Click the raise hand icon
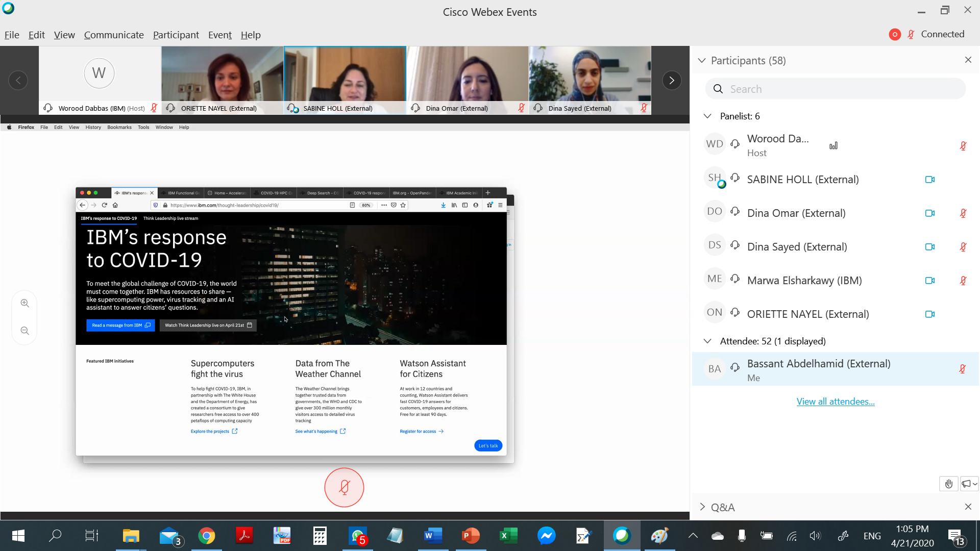The height and width of the screenshot is (551, 980). point(948,484)
